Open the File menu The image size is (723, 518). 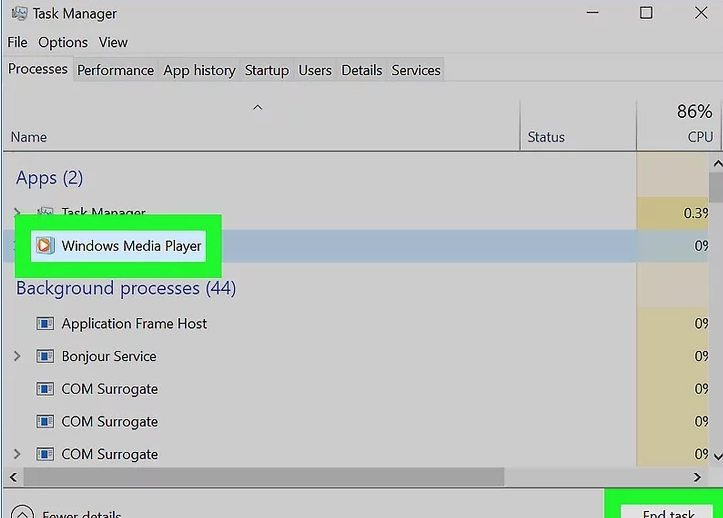coord(17,42)
